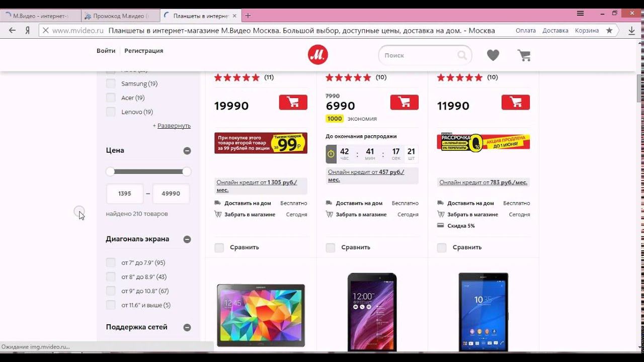Click the page vertical scrollbar thumb
The image size is (644, 362).
point(639,88)
